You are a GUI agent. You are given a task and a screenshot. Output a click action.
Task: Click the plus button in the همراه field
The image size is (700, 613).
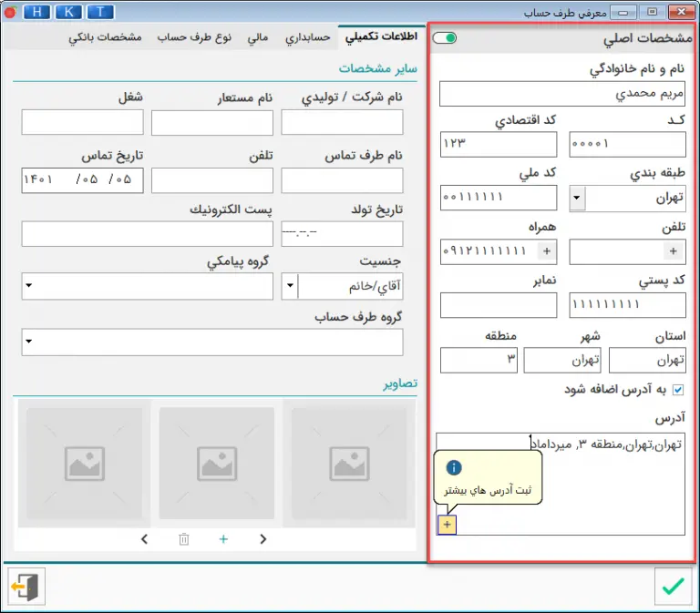pyautogui.click(x=547, y=250)
